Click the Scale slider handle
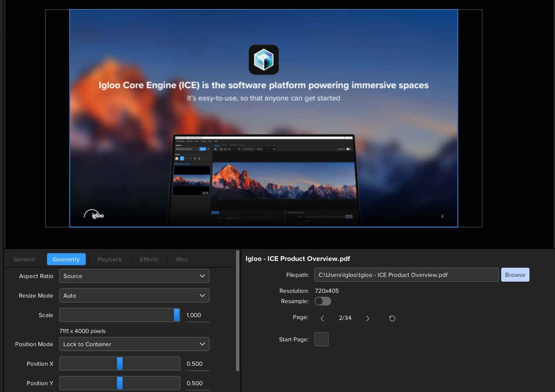The height and width of the screenshot is (392, 555). [177, 315]
